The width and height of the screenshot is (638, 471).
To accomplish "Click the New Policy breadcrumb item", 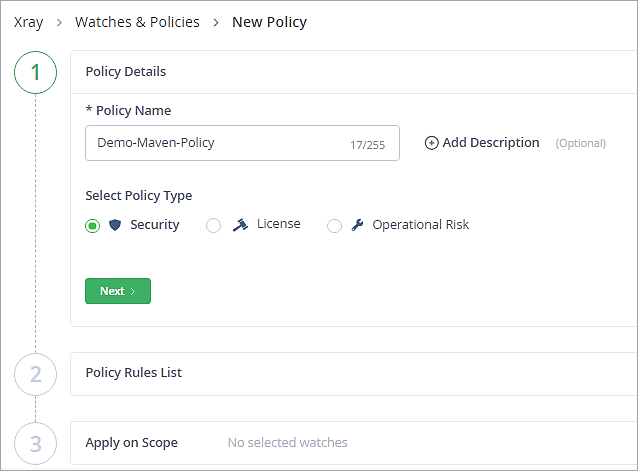I will pos(269,22).
